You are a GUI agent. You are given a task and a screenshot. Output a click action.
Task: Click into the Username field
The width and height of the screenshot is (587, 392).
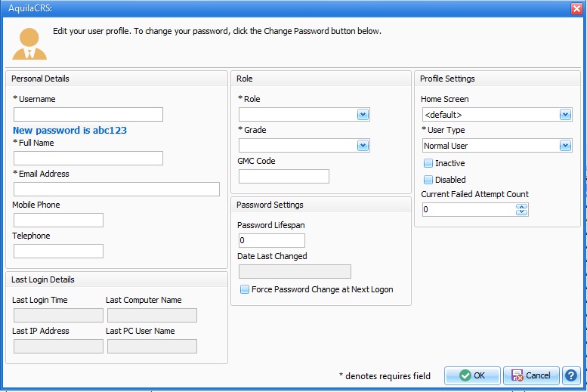[x=88, y=115]
